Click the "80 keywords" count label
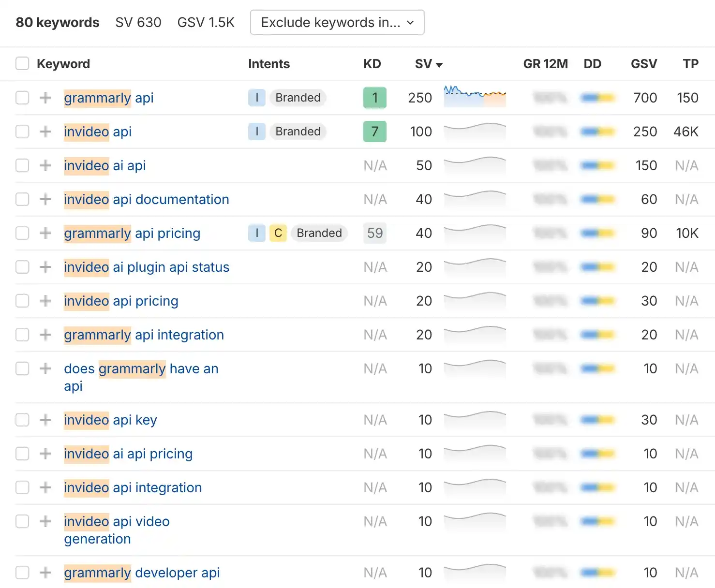This screenshot has width=715, height=588. (x=57, y=22)
